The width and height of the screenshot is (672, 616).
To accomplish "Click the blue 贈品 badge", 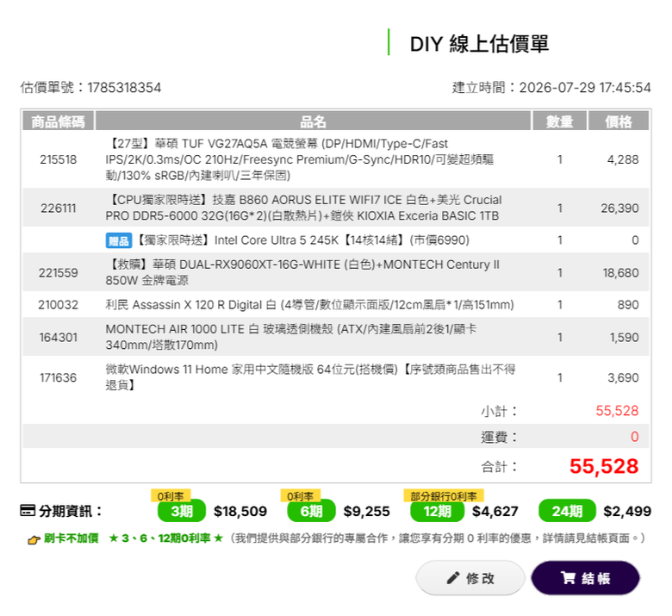I will (x=118, y=240).
